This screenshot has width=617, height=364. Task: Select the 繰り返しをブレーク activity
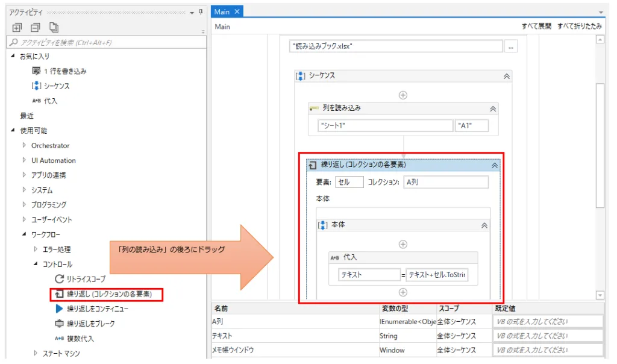pos(90,324)
